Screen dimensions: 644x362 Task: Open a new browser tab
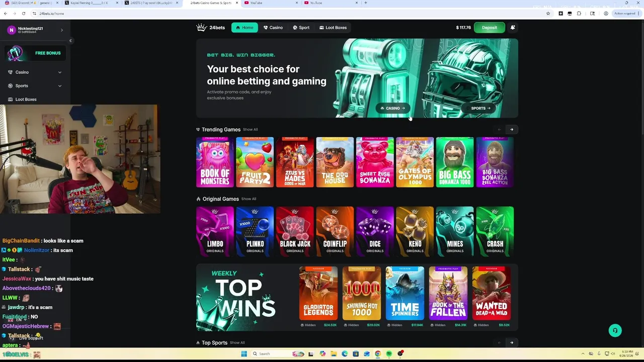point(365,3)
